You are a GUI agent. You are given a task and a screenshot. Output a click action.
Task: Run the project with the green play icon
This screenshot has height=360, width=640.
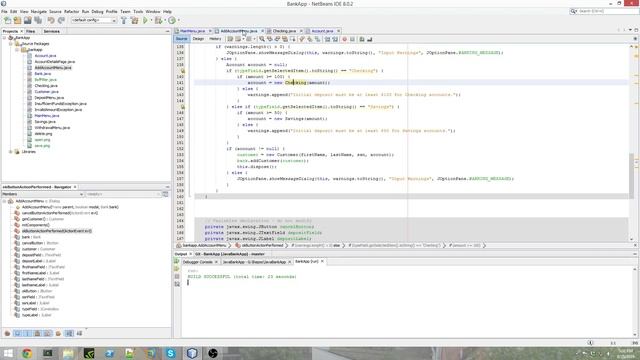coord(145,20)
